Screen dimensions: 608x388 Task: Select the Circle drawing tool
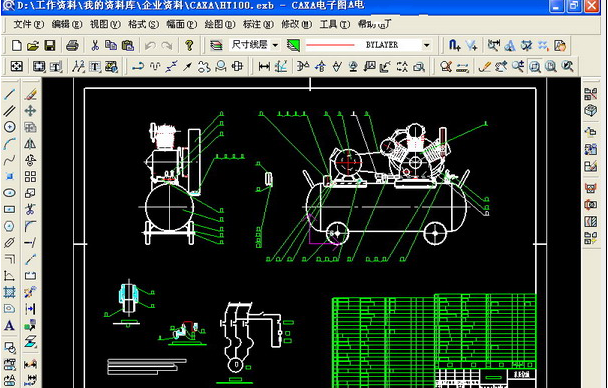click(9, 127)
